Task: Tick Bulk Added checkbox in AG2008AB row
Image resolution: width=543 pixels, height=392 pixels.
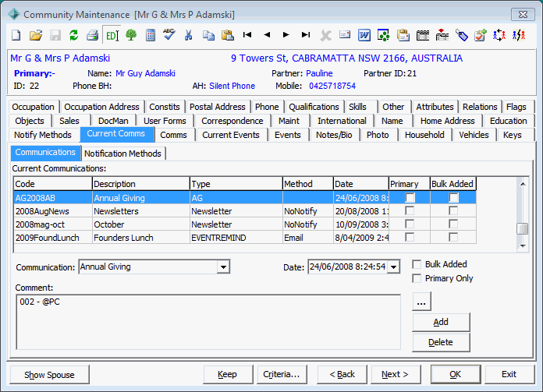Action: pos(453,198)
